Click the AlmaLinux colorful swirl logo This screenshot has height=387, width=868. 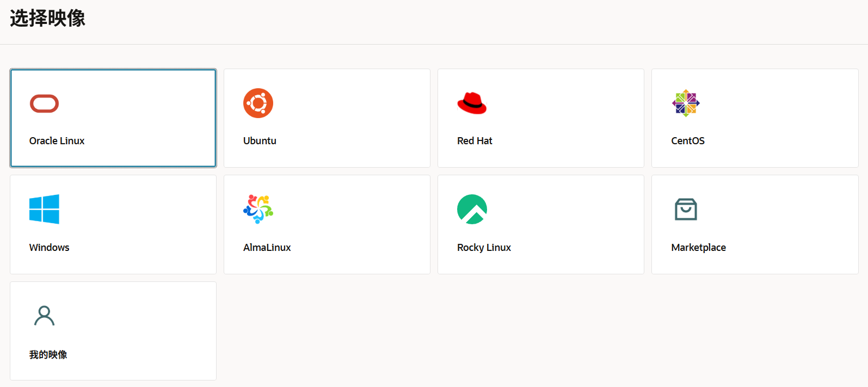click(x=258, y=209)
